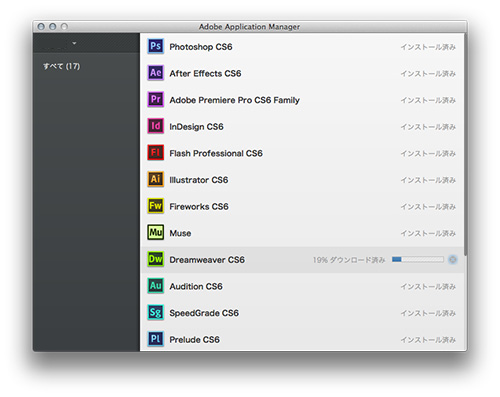Click the After Effects Ae icon
This screenshot has width=500, height=397.
pos(156,73)
